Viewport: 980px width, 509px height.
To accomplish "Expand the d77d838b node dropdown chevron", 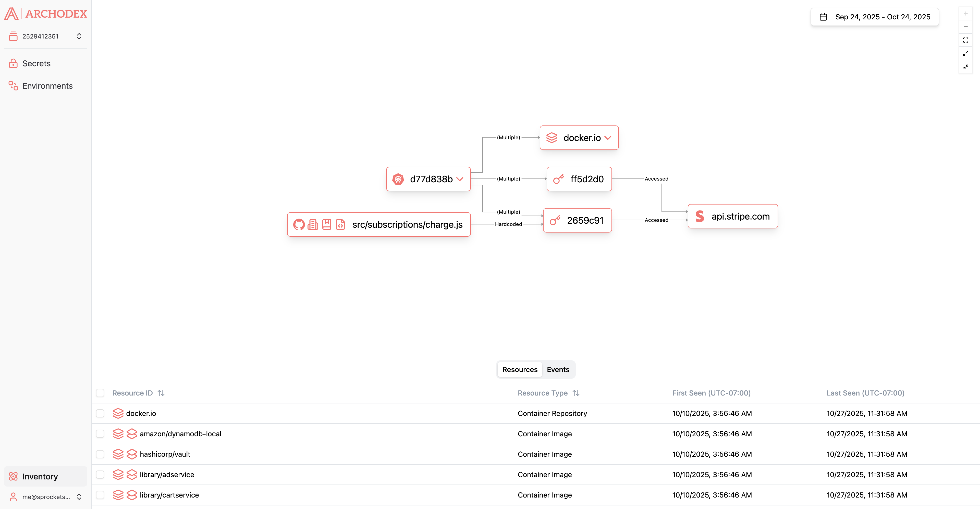I will click(460, 179).
